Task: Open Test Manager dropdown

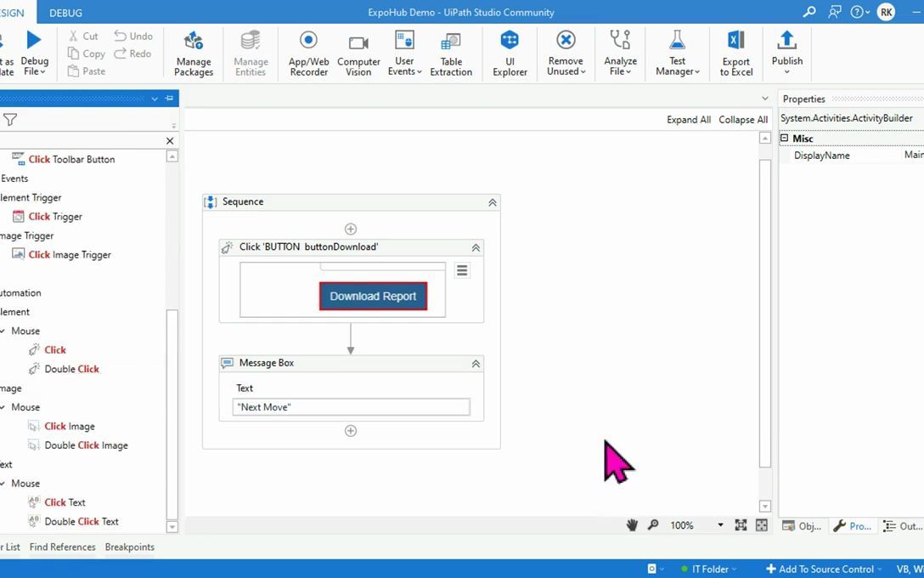Action: click(x=677, y=54)
